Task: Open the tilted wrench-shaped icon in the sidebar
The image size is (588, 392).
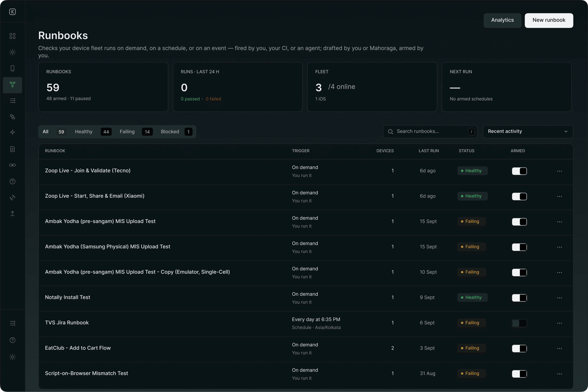Action: [x=13, y=198]
